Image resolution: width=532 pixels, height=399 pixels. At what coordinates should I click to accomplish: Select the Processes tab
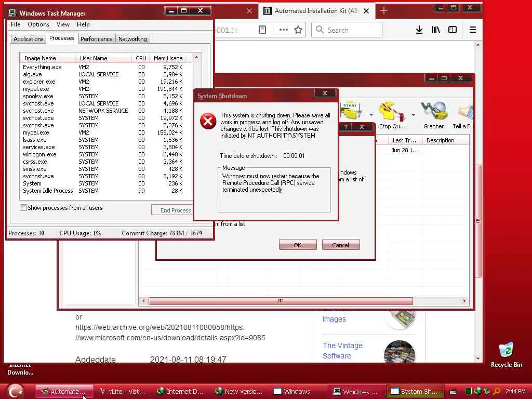coord(62,38)
